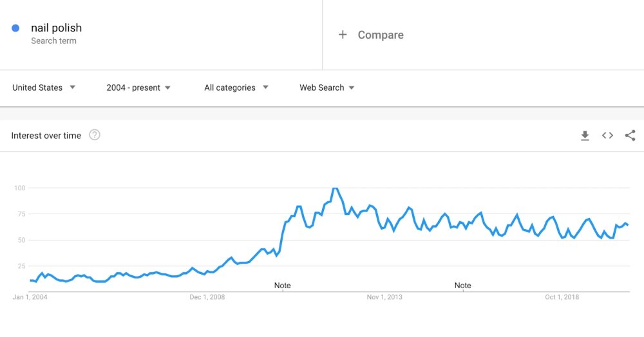644x337 pixels.
Task: Select the Oct 1, 2018 axis label
Action: 562,297
